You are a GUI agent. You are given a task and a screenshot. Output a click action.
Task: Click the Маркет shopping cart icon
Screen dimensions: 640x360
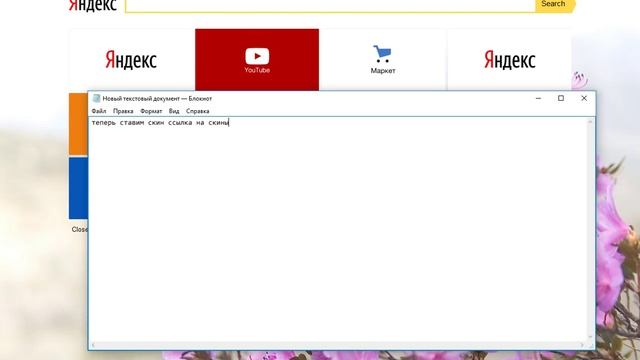[382, 54]
